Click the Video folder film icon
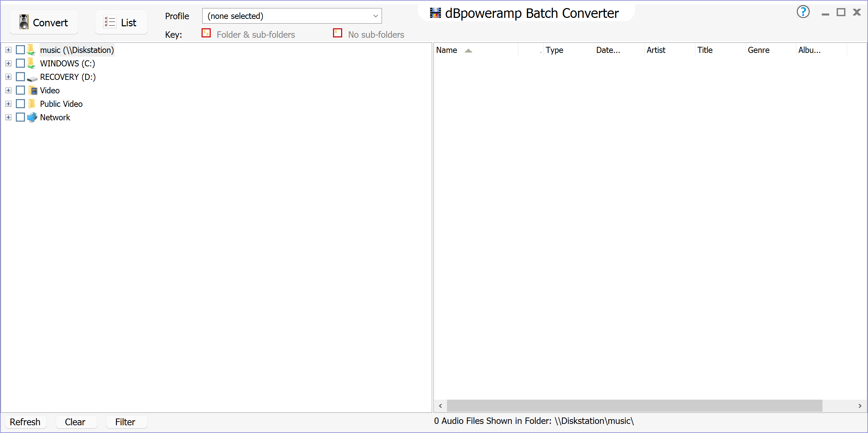The image size is (868, 433). (33, 90)
